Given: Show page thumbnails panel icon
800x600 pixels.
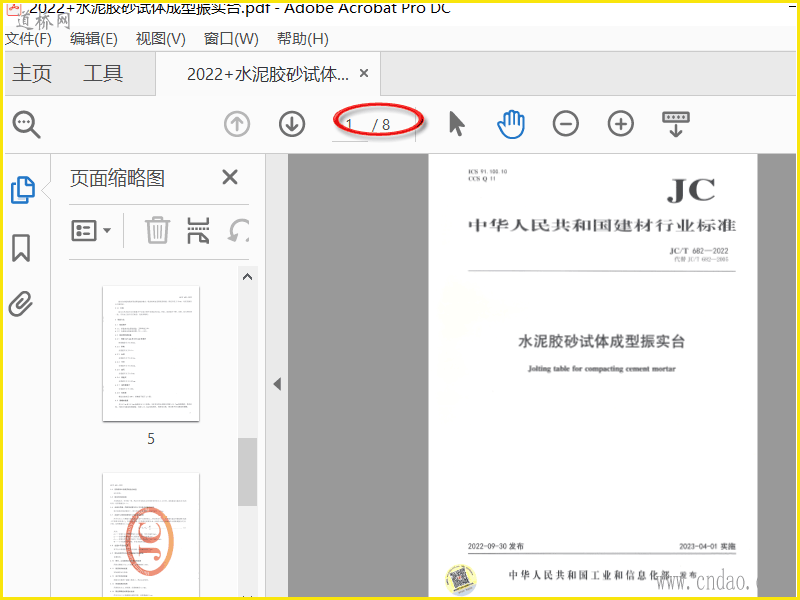Looking at the screenshot, I should click(22, 190).
